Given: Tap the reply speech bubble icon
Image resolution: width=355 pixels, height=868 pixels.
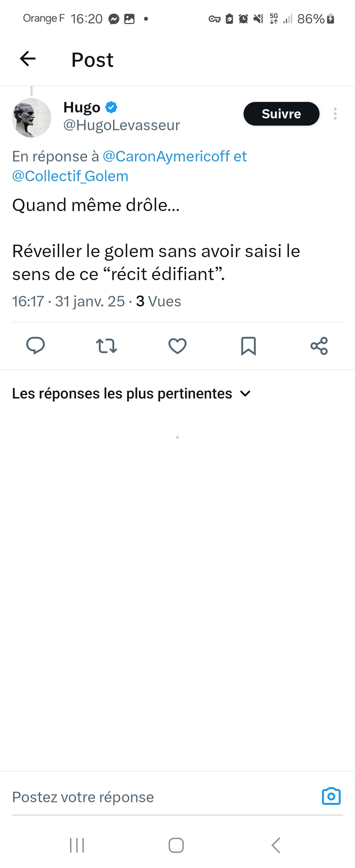Looking at the screenshot, I should pos(35,346).
